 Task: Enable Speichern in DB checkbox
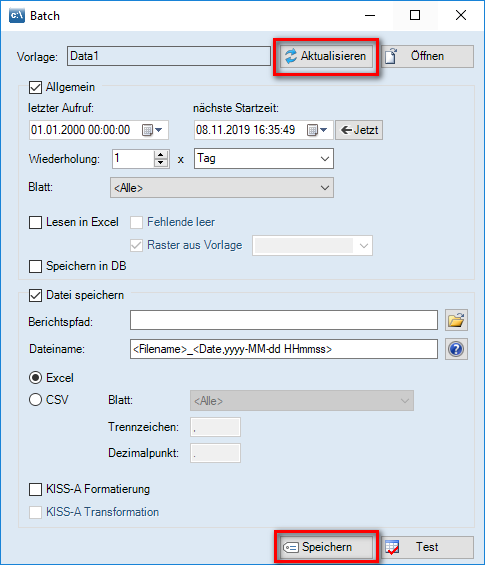pos(35,266)
